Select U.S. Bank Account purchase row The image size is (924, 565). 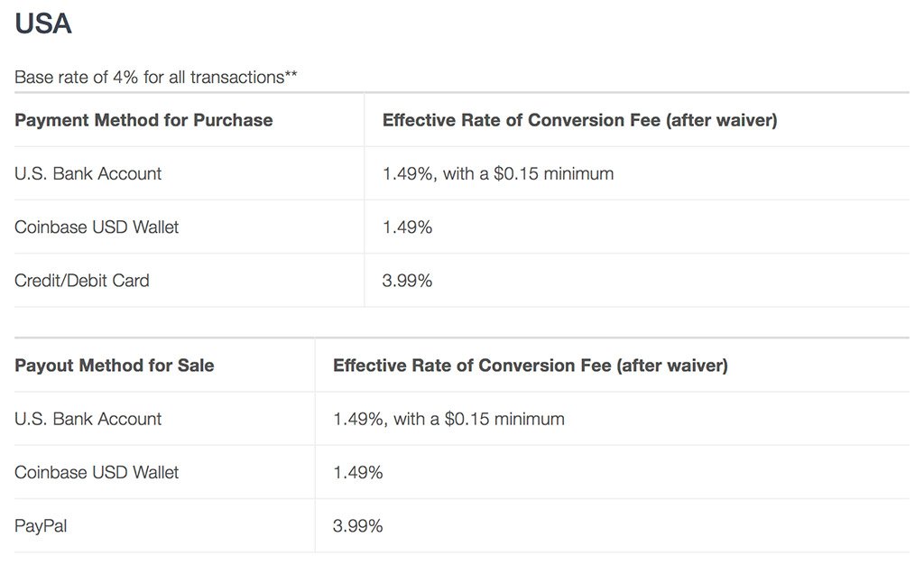[88, 173]
